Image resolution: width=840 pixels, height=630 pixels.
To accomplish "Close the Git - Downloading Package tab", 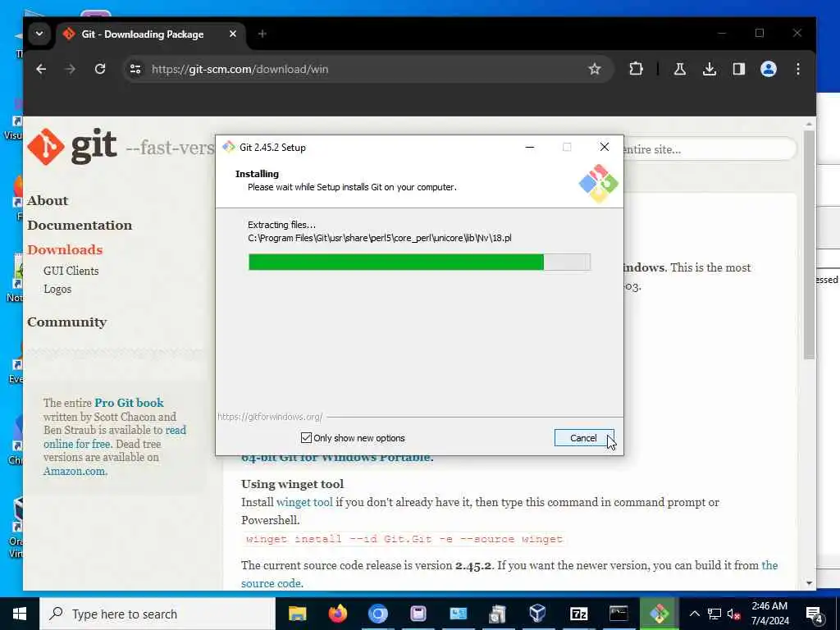I will [x=232, y=34].
